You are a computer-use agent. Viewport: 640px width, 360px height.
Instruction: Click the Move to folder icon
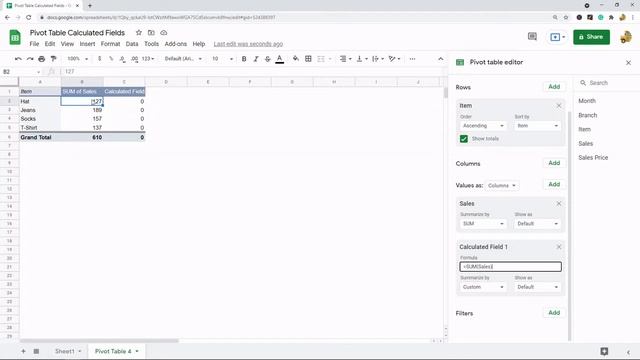[x=151, y=33]
